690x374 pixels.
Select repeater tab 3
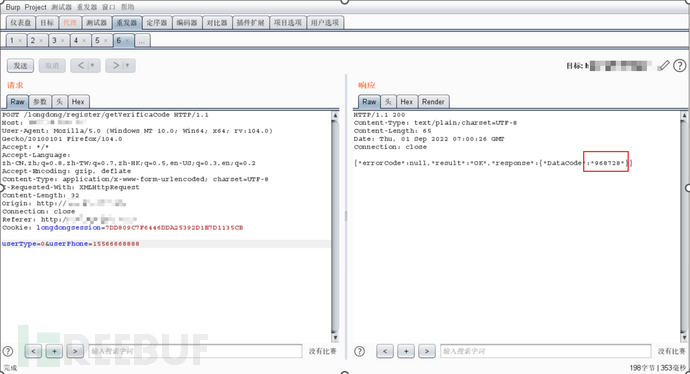[x=54, y=40]
